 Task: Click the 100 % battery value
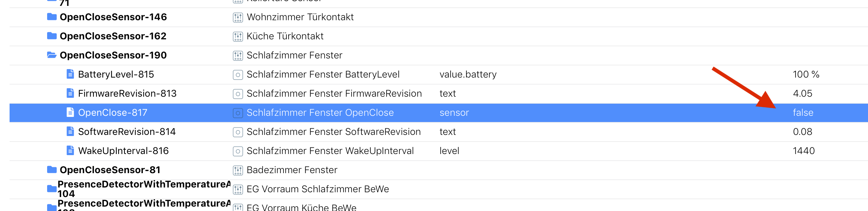[x=806, y=75]
